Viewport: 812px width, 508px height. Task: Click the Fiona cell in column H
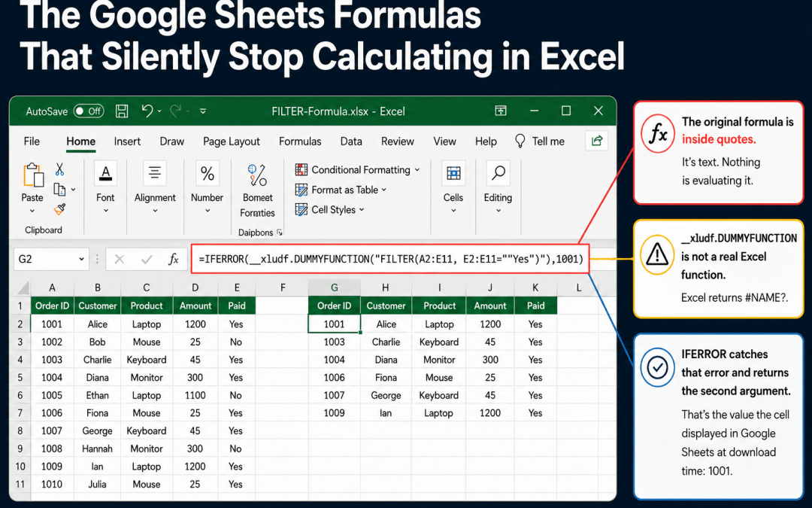click(x=386, y=377)
